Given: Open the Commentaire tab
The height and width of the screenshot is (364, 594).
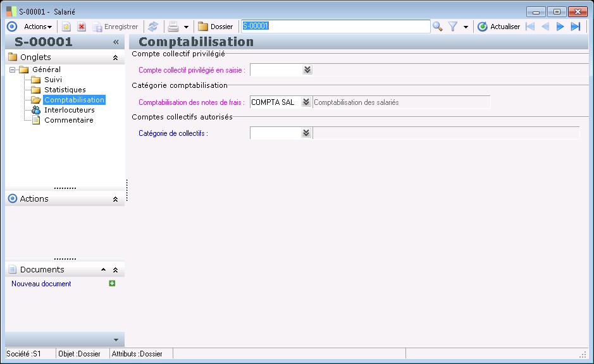Looking at the screenshot, I should tap(68, 120).
